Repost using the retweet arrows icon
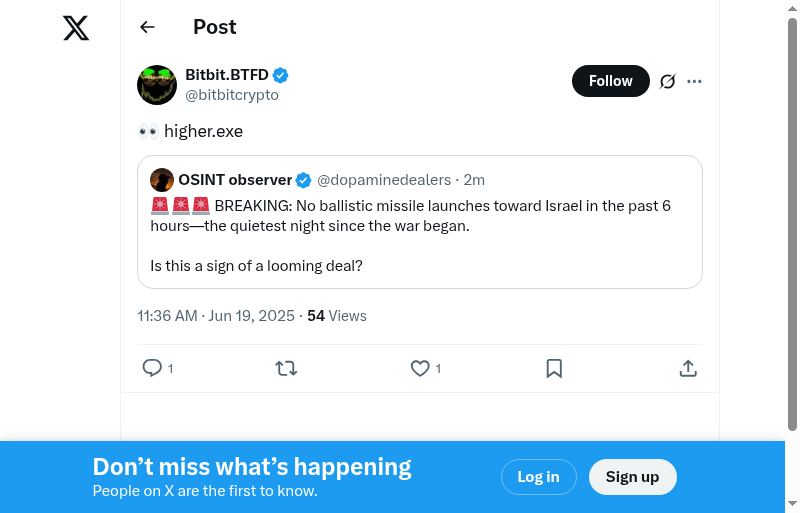Viewport: 800px width, 513px height. 286,368
